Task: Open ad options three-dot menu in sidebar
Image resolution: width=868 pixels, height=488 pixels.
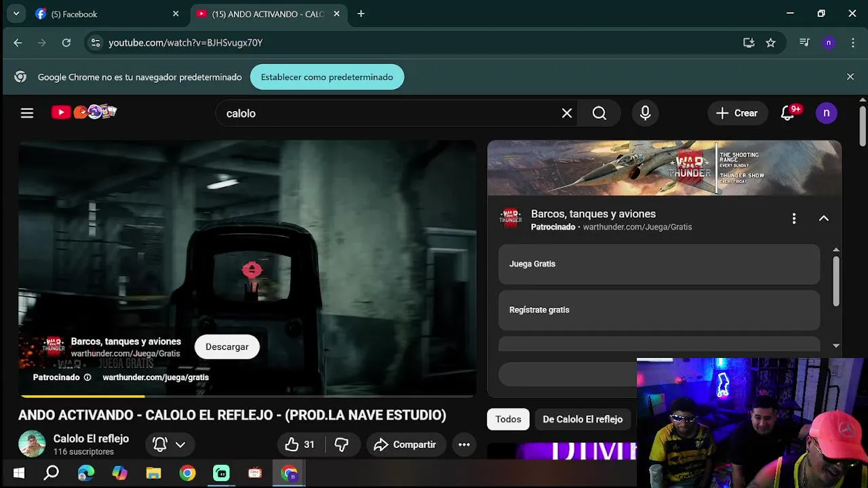Action: tap(793, 218)
